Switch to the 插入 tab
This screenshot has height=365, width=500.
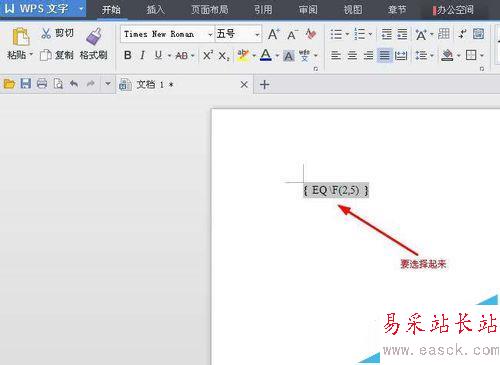click(x=155, y=10)
